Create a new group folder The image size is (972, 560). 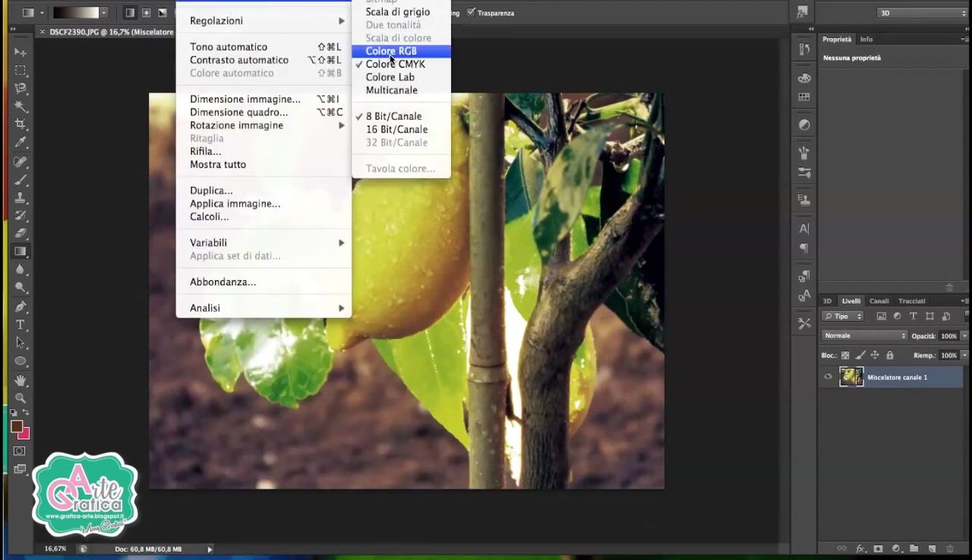914,549
